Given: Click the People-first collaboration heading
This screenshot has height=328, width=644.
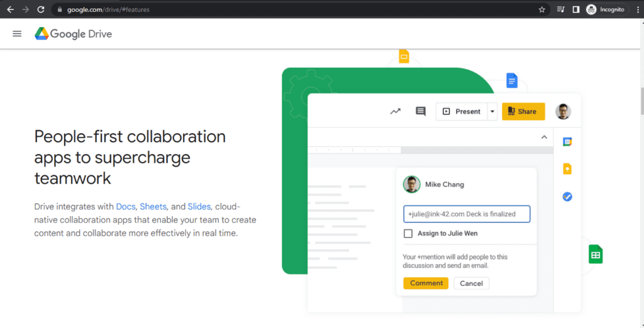Looking at the screenshot, I should coord(130,157).
